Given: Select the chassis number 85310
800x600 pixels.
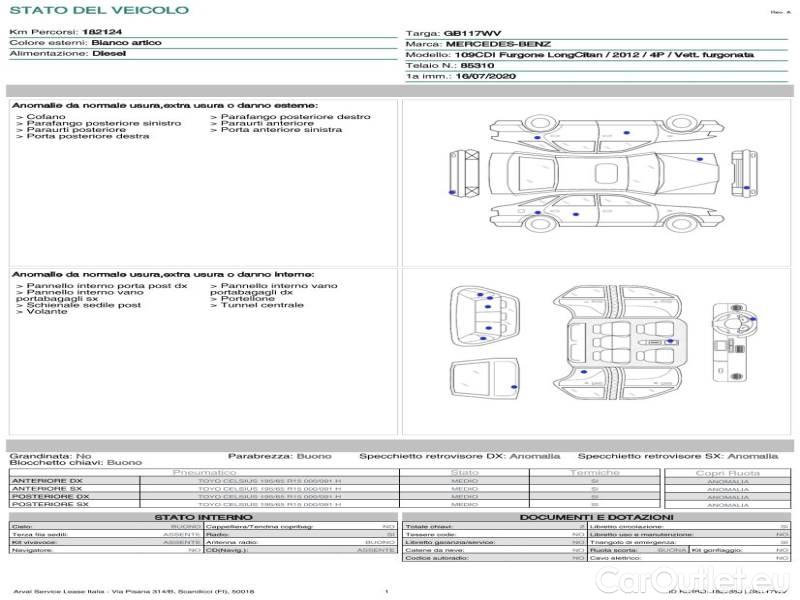Looking at the screenshot, I should tap(478, 65).
